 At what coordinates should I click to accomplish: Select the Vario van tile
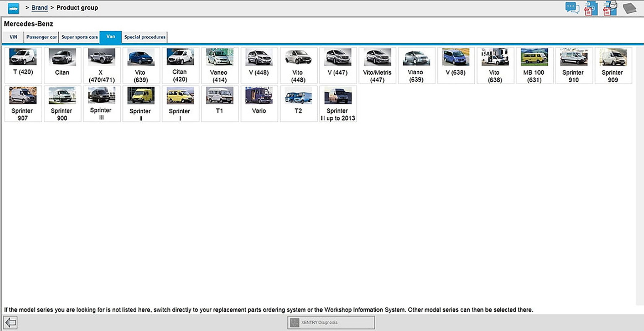tap(259, 104)
